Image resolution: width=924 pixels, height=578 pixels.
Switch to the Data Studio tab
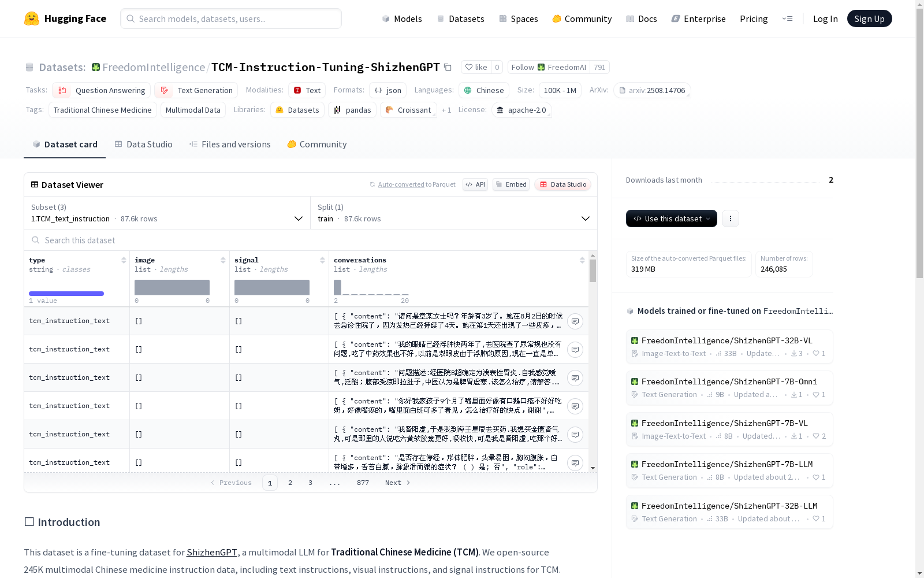(x=144, y=144)
